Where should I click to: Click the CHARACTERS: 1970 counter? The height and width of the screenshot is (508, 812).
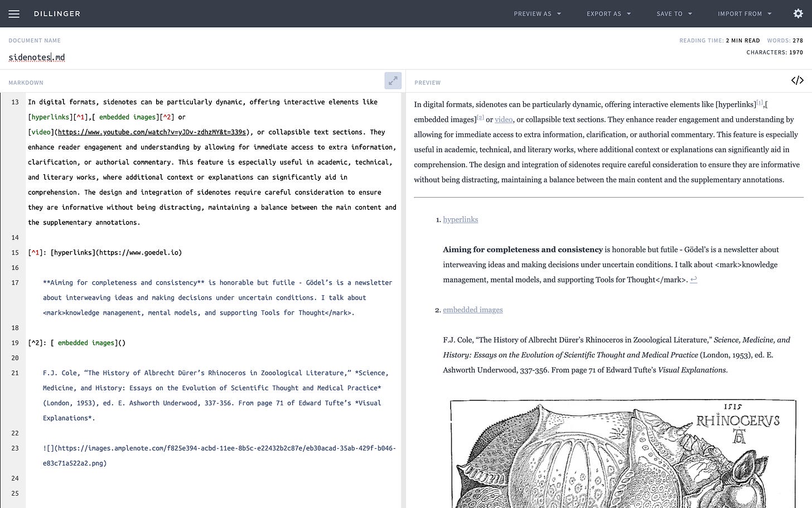tap(775, 52)
